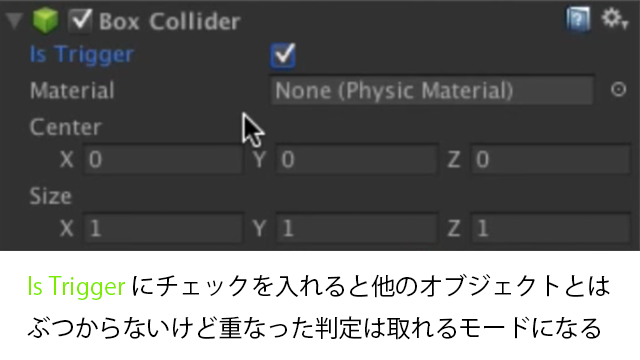This screenshot has width=640, height=360.
Task: Open the component gear settings menu
Action: 614,19
